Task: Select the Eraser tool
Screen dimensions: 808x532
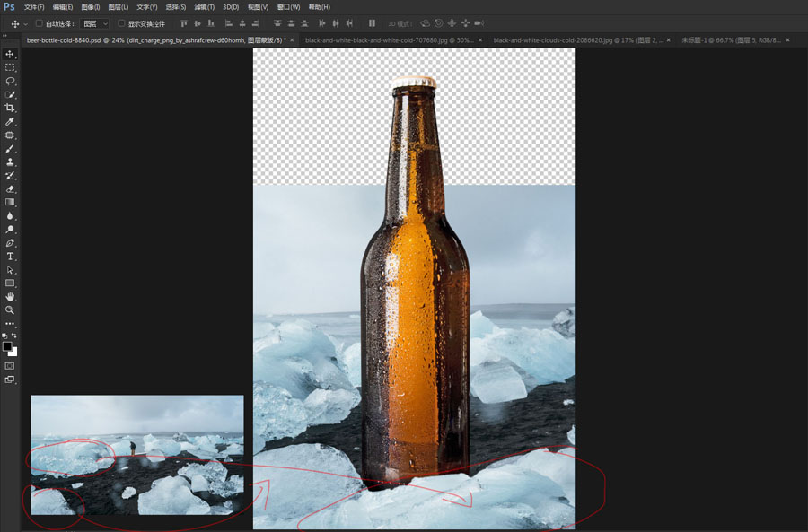Action: [x=11, y=189]
